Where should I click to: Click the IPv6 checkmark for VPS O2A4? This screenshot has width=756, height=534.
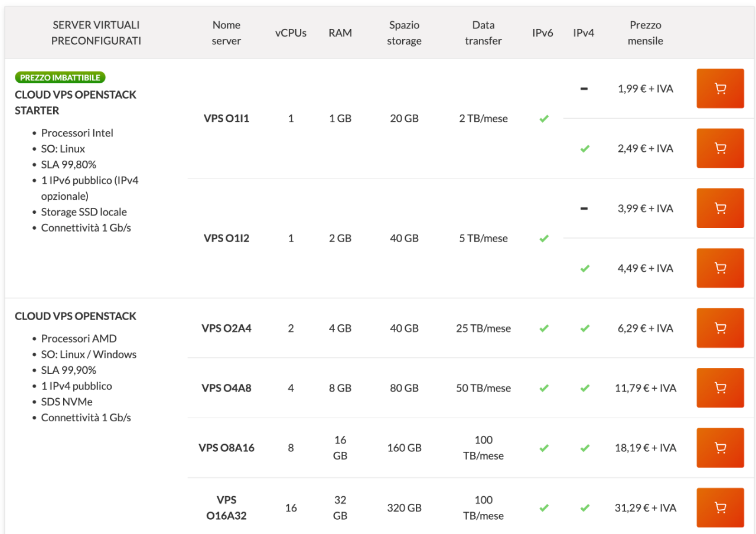pos(544,328)
